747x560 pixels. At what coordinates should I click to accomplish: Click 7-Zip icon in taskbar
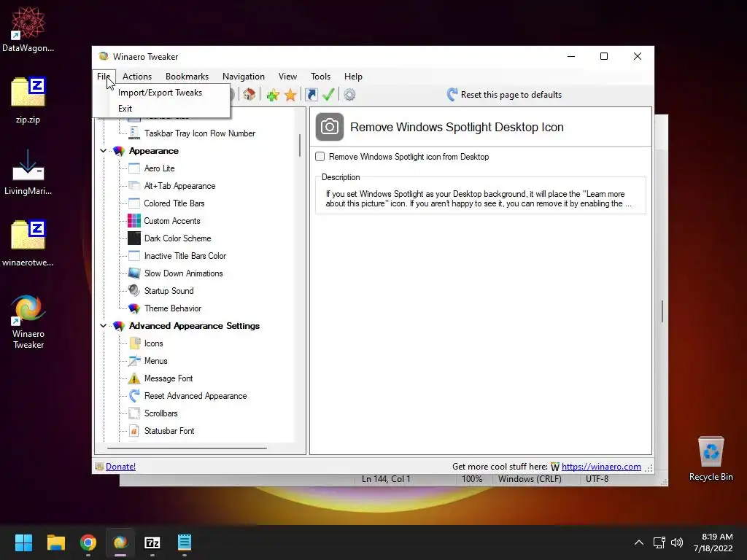[x=152, y=542]
